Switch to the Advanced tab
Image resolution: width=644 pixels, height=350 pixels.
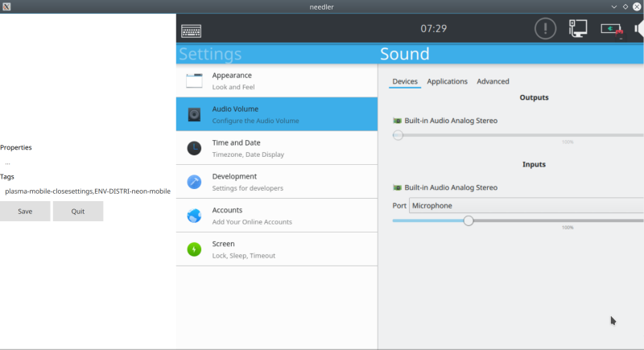pyautogui.click(x=493, y=81)
